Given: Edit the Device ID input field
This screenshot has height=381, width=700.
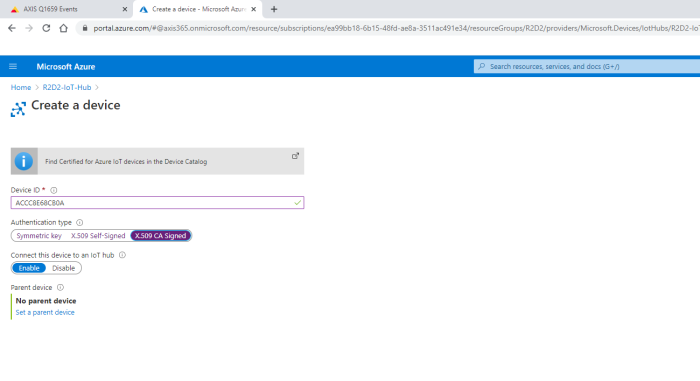Looking at the screenshot, I should [x=157, y=203].
